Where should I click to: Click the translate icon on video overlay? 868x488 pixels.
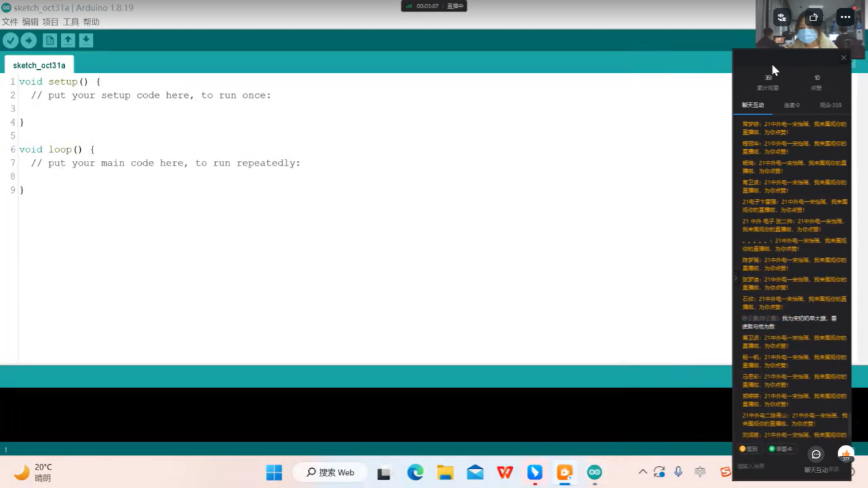[782, 17]
